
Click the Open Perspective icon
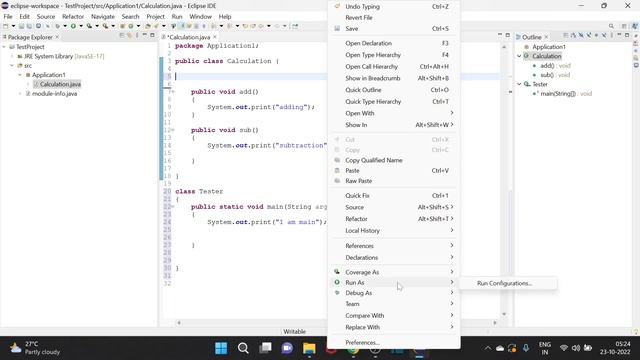(x=624, y=26)
